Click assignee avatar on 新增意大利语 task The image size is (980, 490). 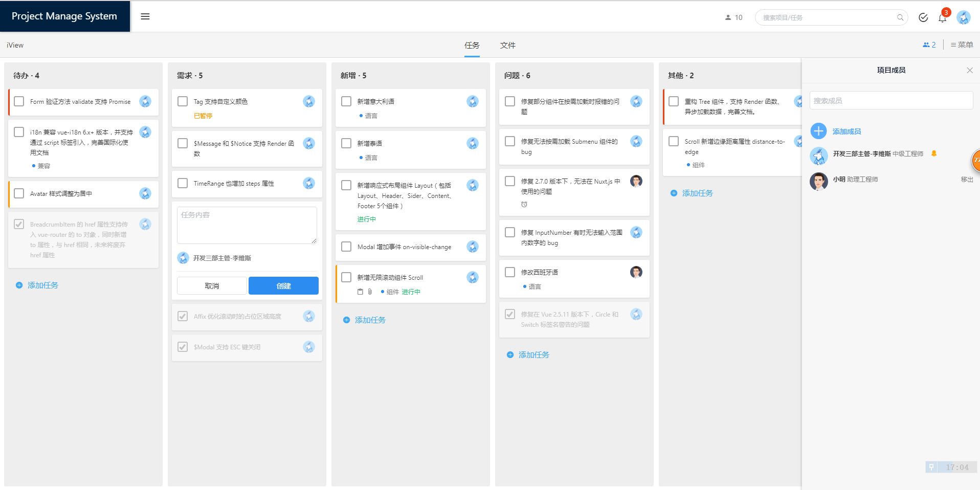tap(473, 101)
